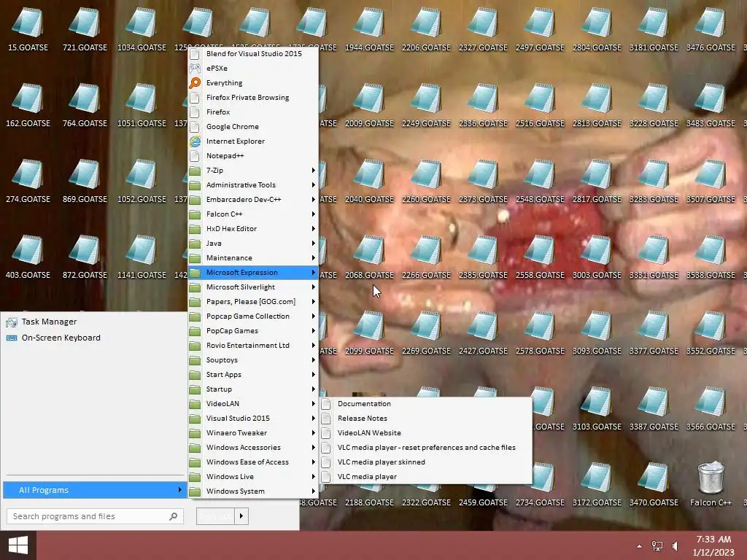Select the 3377.GOATSE desktop icon
This screenshot has height=560, width=747.
tap(654, 332)
